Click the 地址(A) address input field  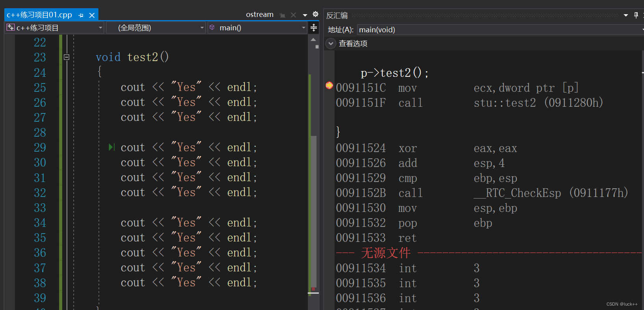tap(500, 30)
